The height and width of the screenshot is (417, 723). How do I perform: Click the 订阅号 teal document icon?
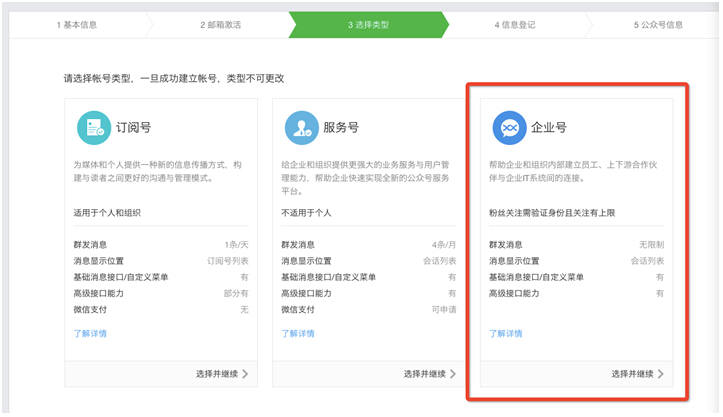[94, 128]
